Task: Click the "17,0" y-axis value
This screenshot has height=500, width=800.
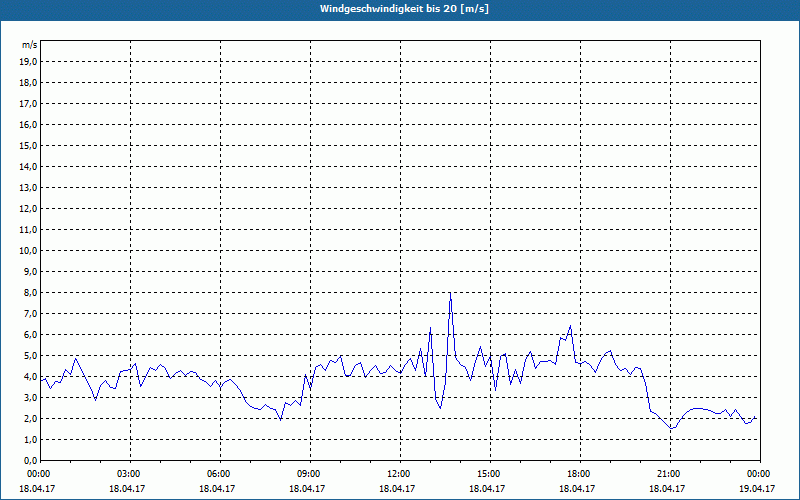Action: pos(30,104)
